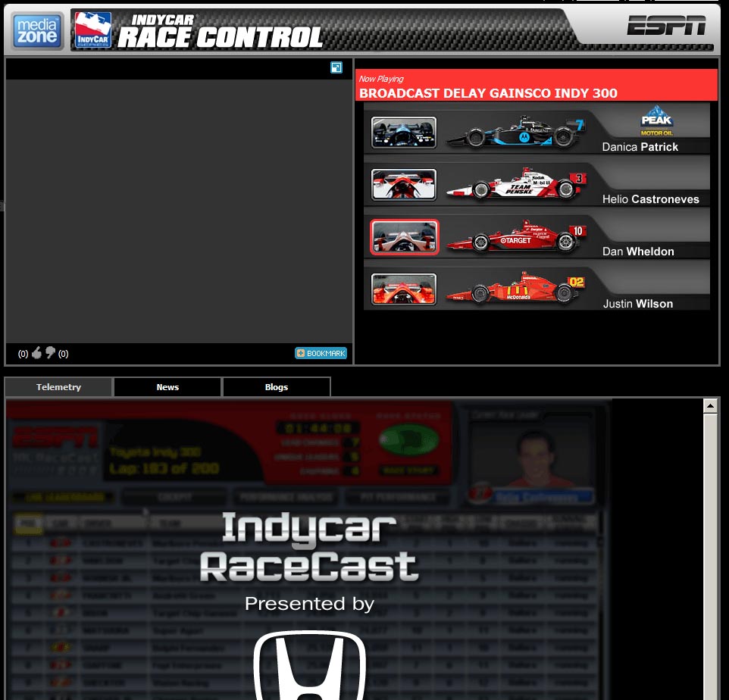Bookmark the current broadcast
The width and height of the screenshot is (729, 700).
coord(321,353)
